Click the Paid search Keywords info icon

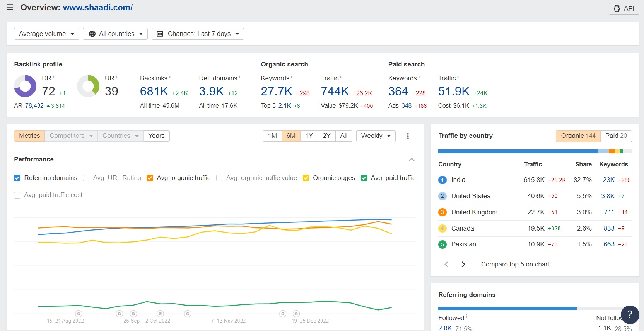pyautogui.click(x=419, y=76)
